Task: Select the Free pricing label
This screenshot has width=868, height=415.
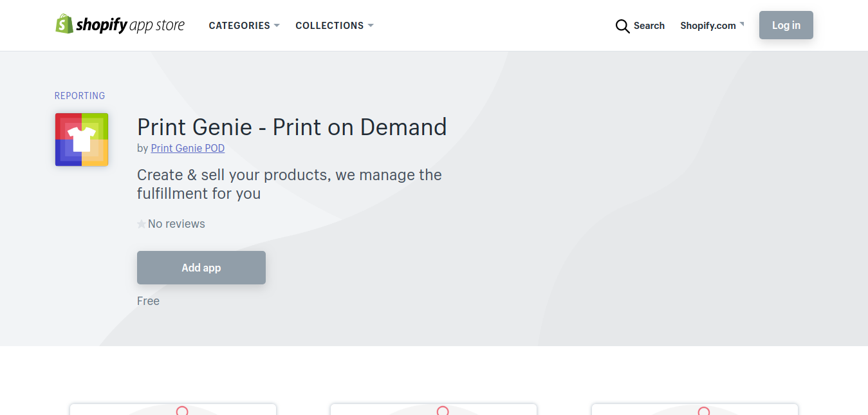Action: (x=148, y=301)
